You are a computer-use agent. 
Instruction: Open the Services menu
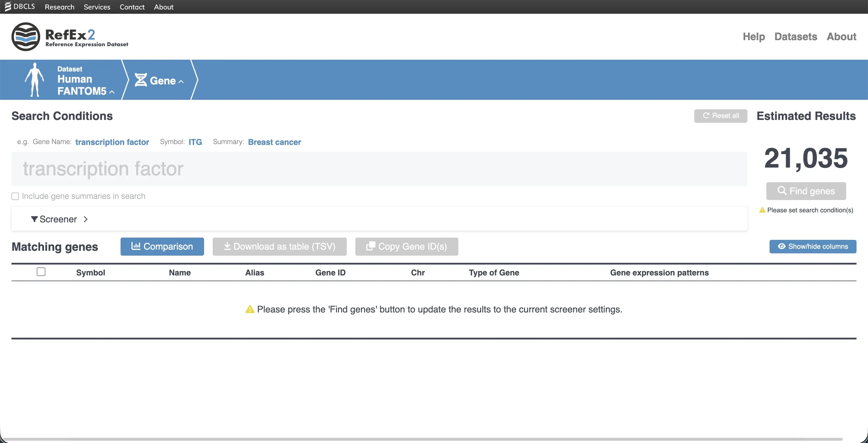pos(97,7)
